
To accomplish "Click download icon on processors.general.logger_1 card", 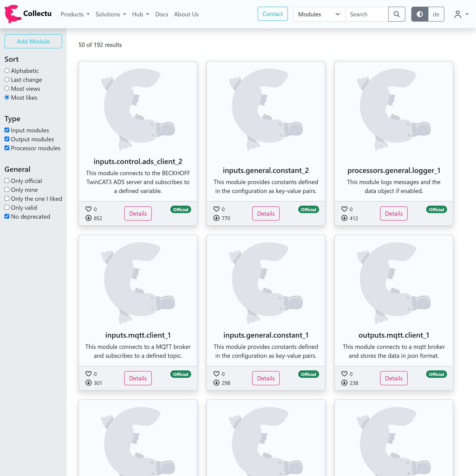I will (344, 218).
